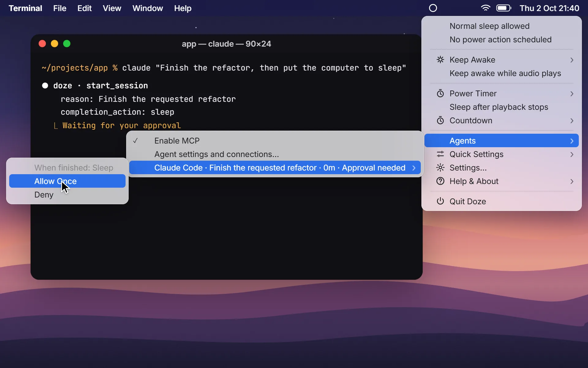This screenshot has height=368, width=588.
Task: Open the File menu
Action: pyautogui.click(x=60, y=8)
